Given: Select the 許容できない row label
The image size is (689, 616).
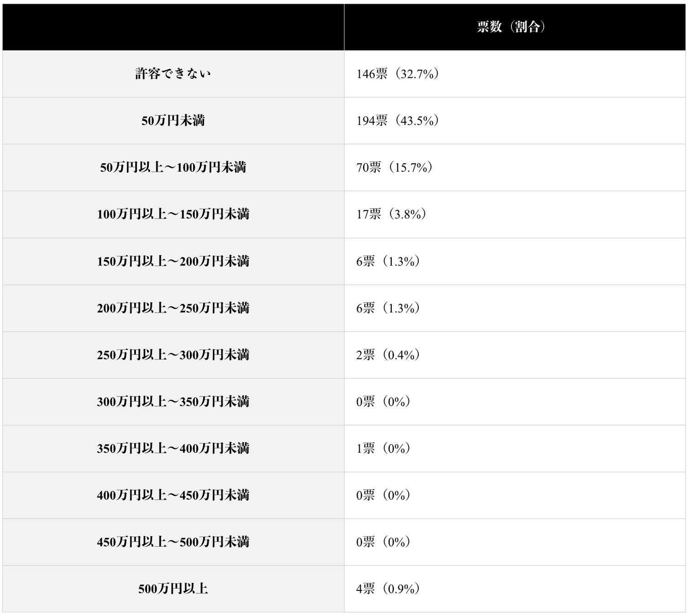Looking at the screenshot, I should coord(173,74).
